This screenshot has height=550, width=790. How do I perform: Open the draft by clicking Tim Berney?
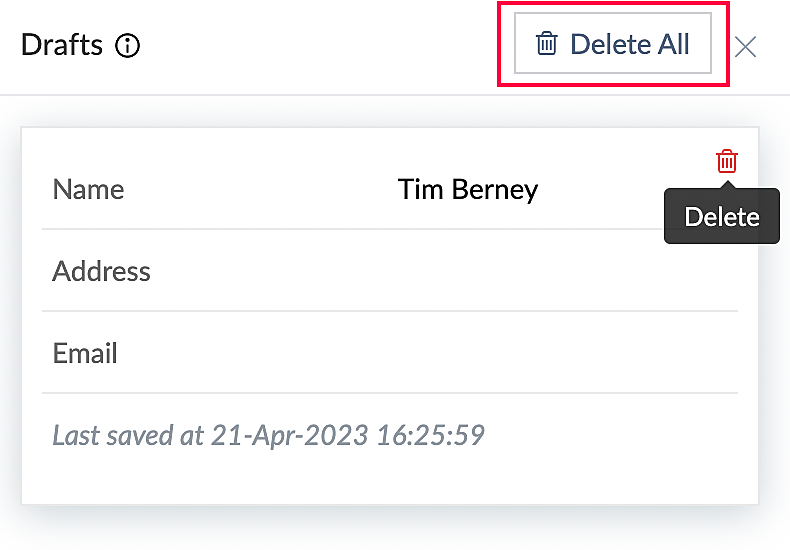467,189
